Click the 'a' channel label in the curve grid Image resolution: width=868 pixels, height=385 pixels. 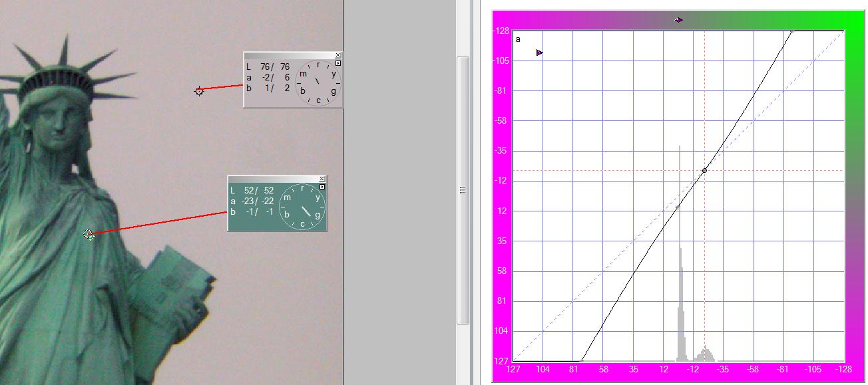518,39
